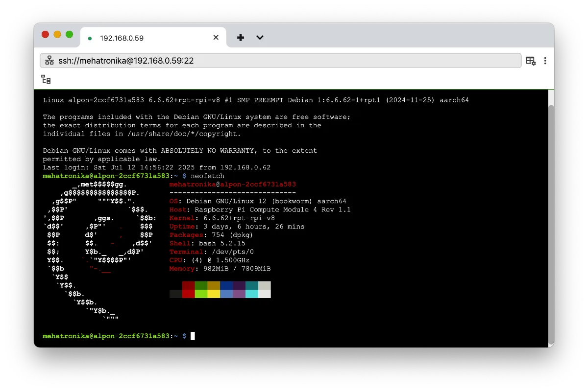Screen dimensions: 588x392
Task: Click red 'mehatronika@alpon-2ccf6731a583' neofetch header
Action: click(233, 184)
